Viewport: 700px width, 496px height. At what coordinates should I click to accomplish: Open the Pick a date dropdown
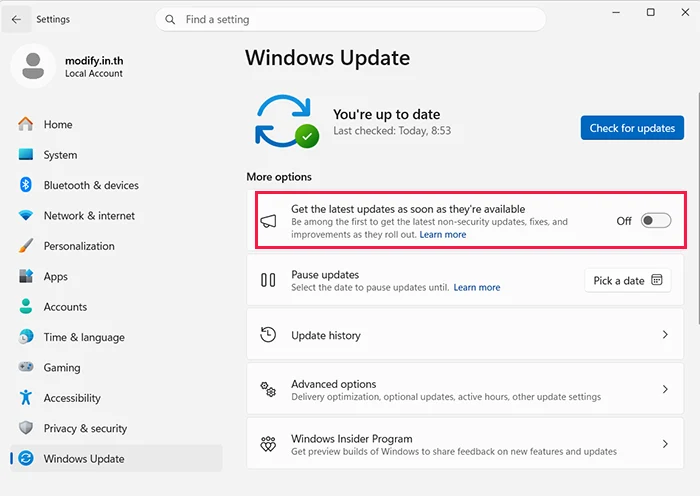pos(628,280)
